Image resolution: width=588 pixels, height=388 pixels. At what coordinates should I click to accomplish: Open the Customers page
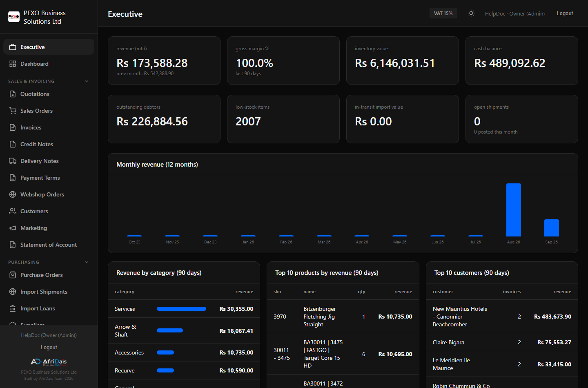tap(49, 211)
